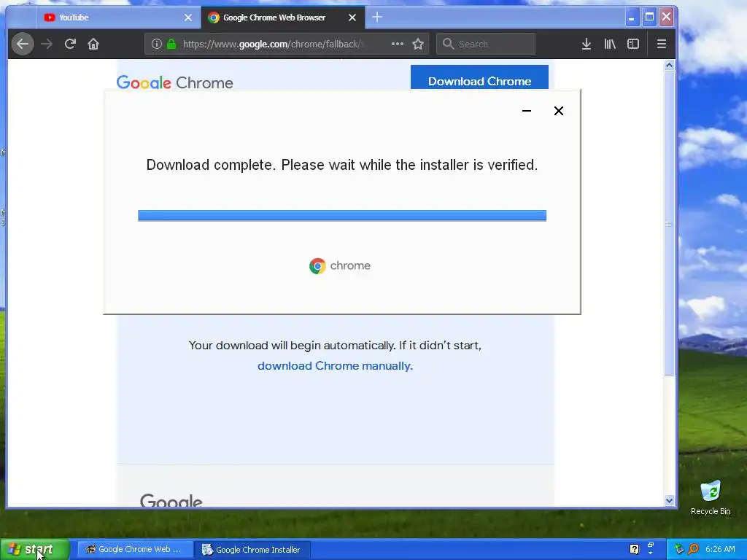
Task: Click the vertical scrollbar thumb
Action: (x=670, y=223)
